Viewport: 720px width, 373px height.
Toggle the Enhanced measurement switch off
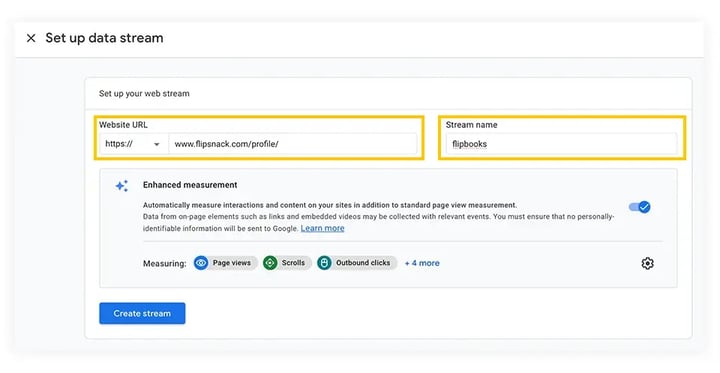click(640, 207)
